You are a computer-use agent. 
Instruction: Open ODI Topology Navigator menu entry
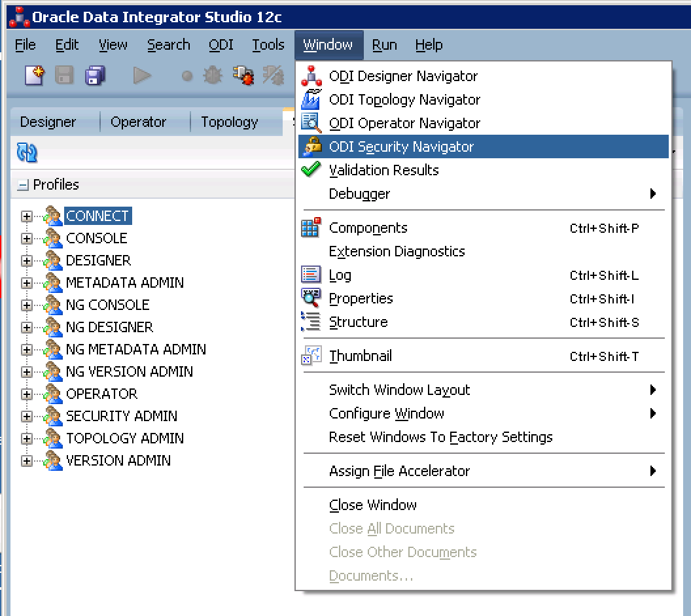click(404, 100)
